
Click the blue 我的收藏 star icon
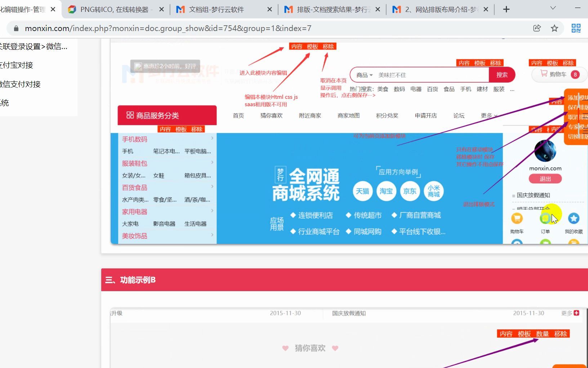[x=574, y=218]
